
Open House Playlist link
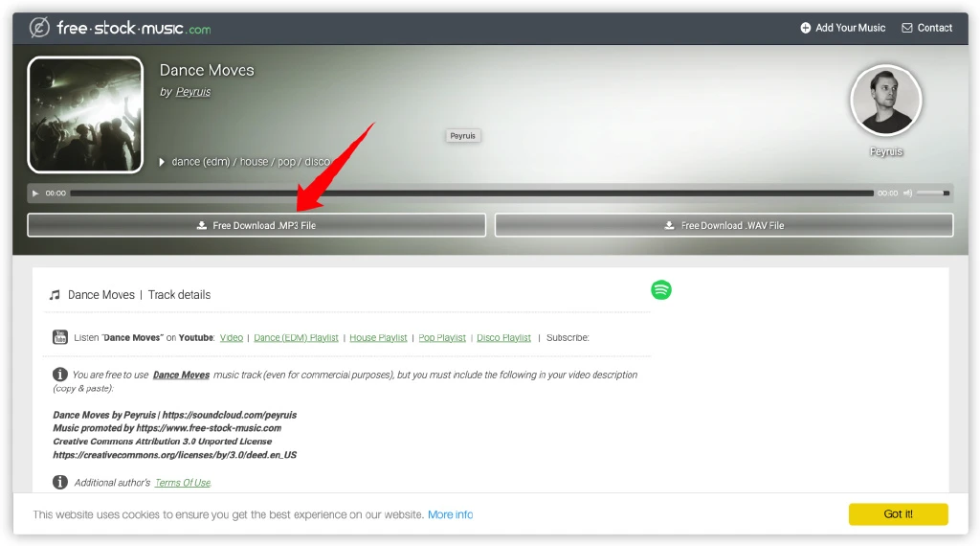[378, 338]
